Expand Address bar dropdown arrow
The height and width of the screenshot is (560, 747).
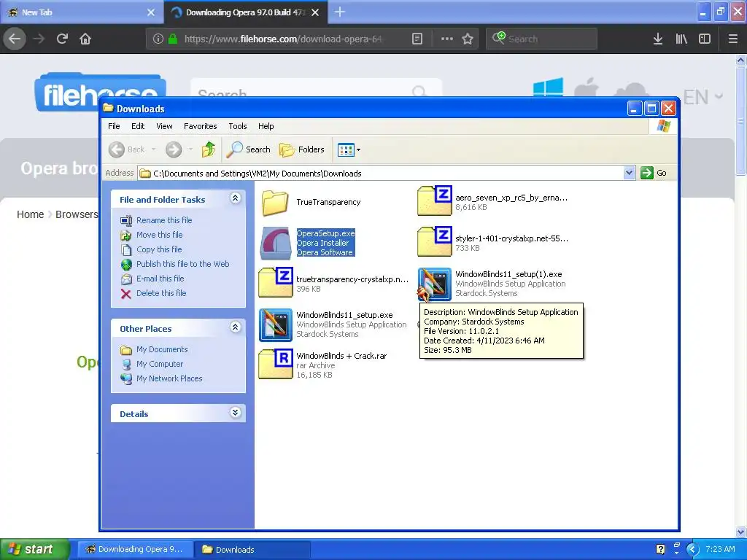pyautogui.click(x=629, y=173)
